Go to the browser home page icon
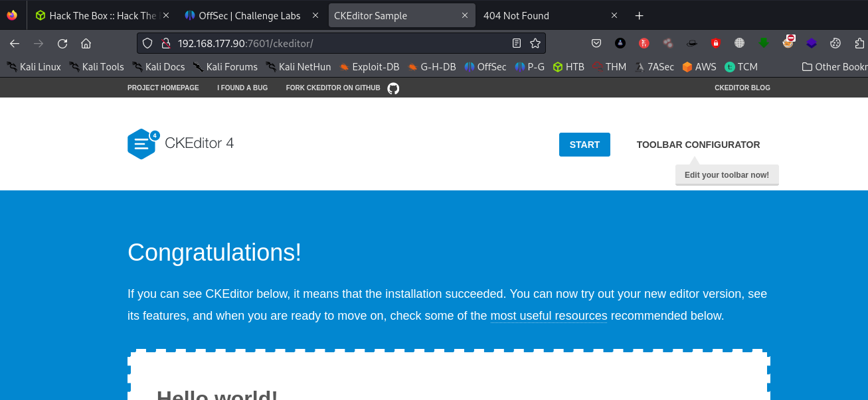 86,44
